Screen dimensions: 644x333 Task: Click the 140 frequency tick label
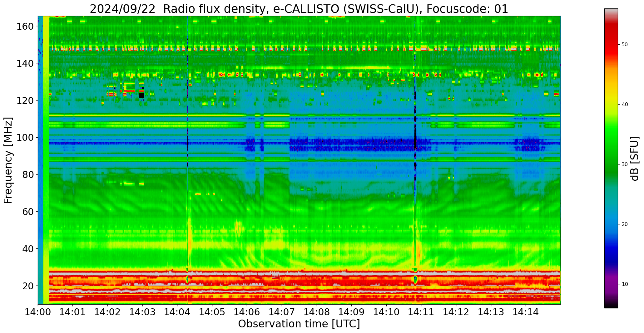click(x=25, y=64)
